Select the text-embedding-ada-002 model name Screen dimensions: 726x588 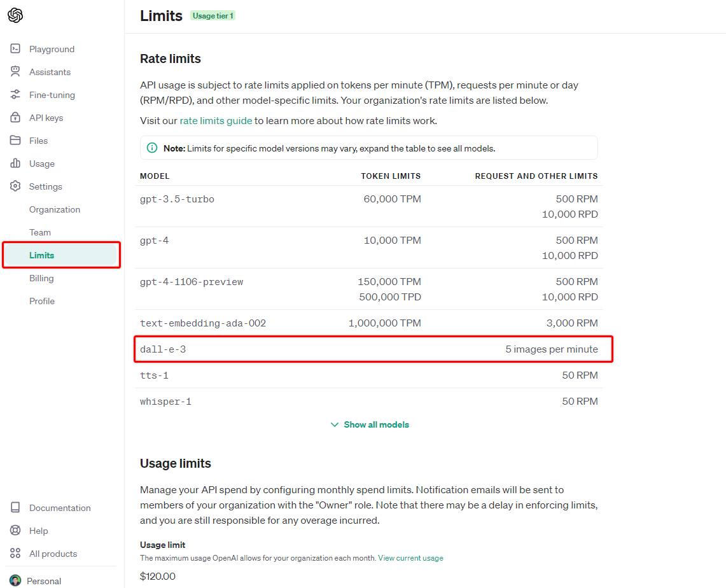coord(203,323)
